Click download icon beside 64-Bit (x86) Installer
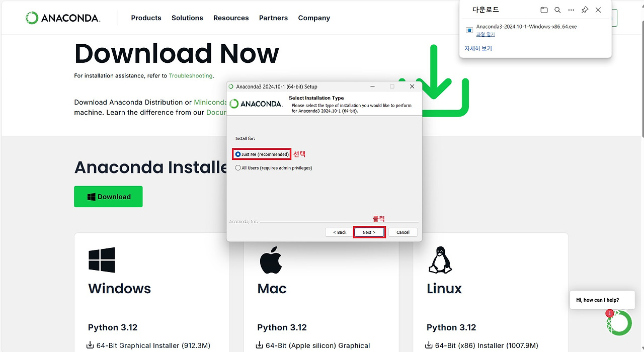644x352 pixels. point(429,345)
